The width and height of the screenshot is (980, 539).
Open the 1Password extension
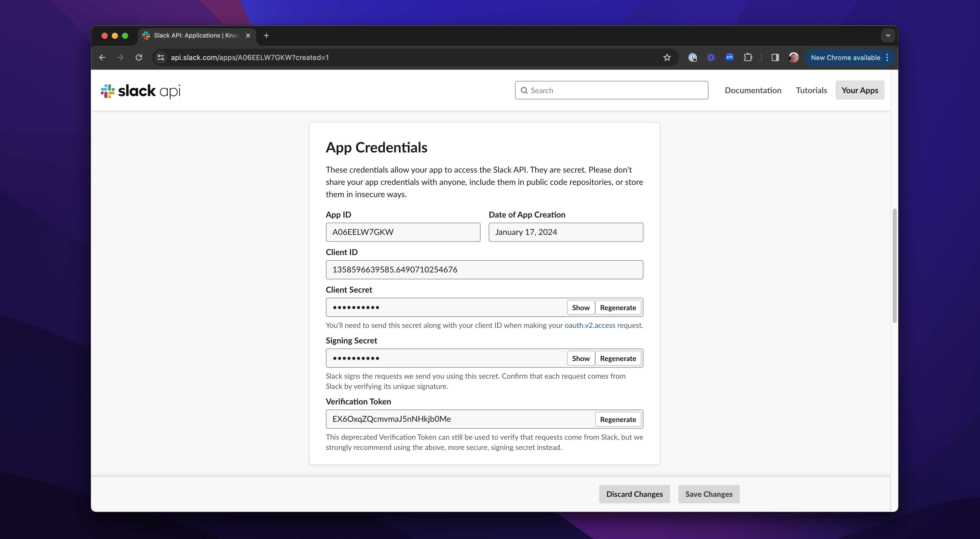coord(692,57)
